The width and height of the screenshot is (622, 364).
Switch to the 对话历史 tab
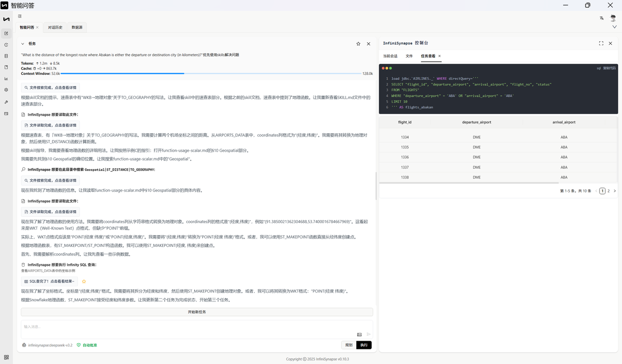click(x=55, y=27)
